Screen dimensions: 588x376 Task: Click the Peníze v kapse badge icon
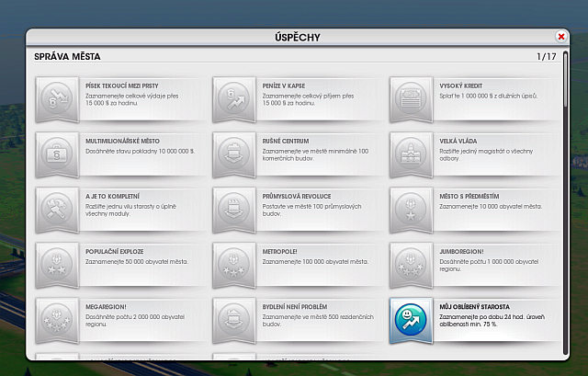click(234, 99)
